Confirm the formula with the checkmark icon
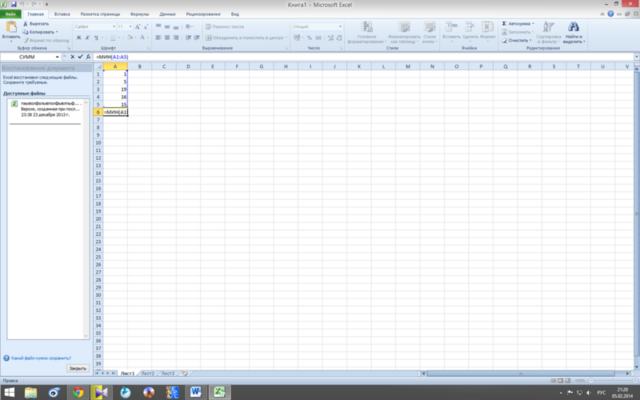The image size is (640, 400). (80, 57)
